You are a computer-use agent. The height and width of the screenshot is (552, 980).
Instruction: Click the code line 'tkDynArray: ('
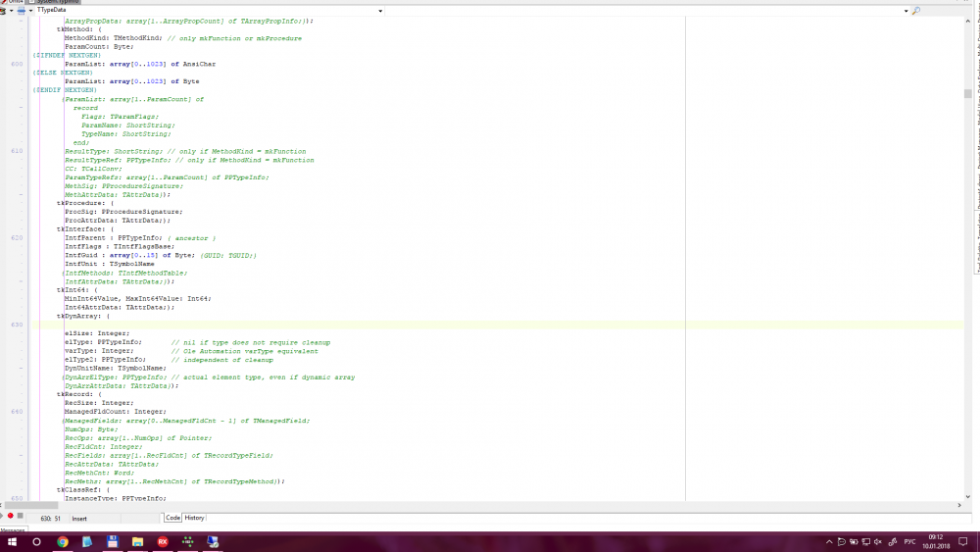(83, 317)
